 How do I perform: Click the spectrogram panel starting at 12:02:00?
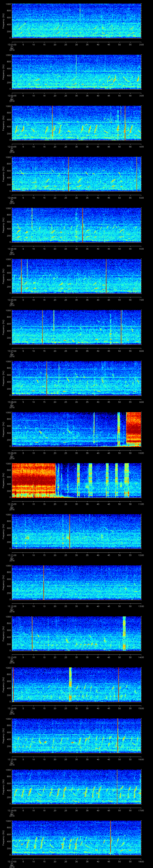coord(76,72)
